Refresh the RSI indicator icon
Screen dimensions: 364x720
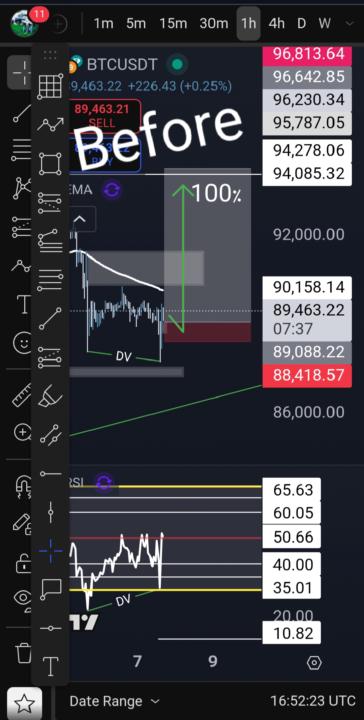point(105,482)
